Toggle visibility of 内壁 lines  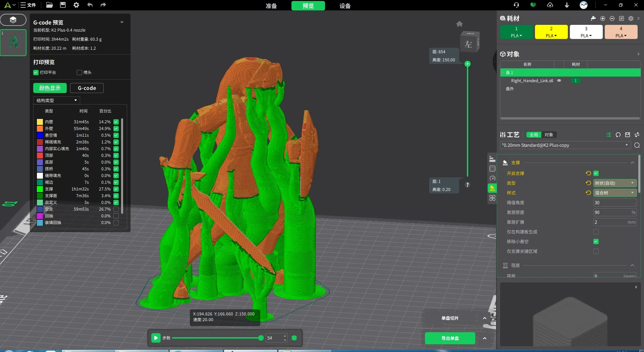click(x=116, y=122)
